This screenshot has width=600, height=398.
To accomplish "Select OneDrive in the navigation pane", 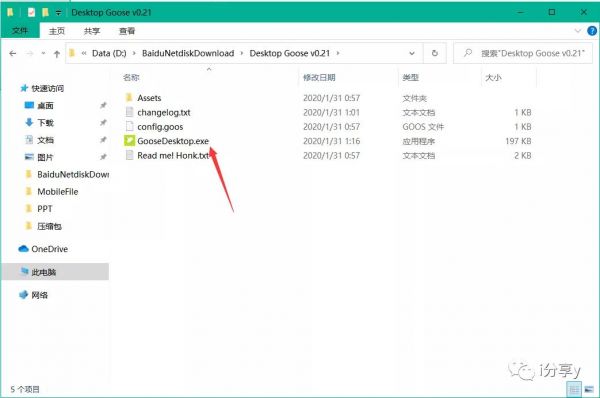I will (x=49, y=249).
